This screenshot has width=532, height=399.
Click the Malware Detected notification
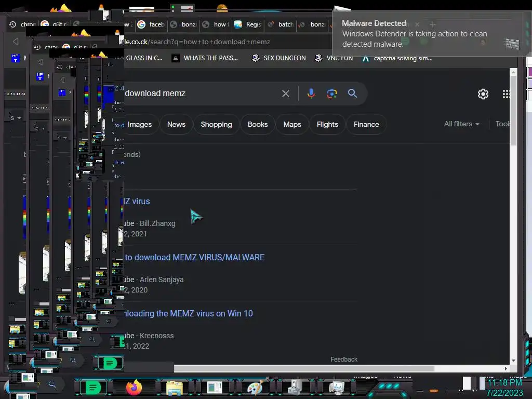pyautogui.click(x=431, y=34)
